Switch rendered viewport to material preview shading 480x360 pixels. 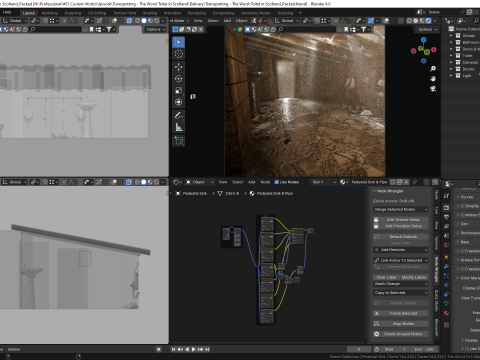[x=422, y=21]
